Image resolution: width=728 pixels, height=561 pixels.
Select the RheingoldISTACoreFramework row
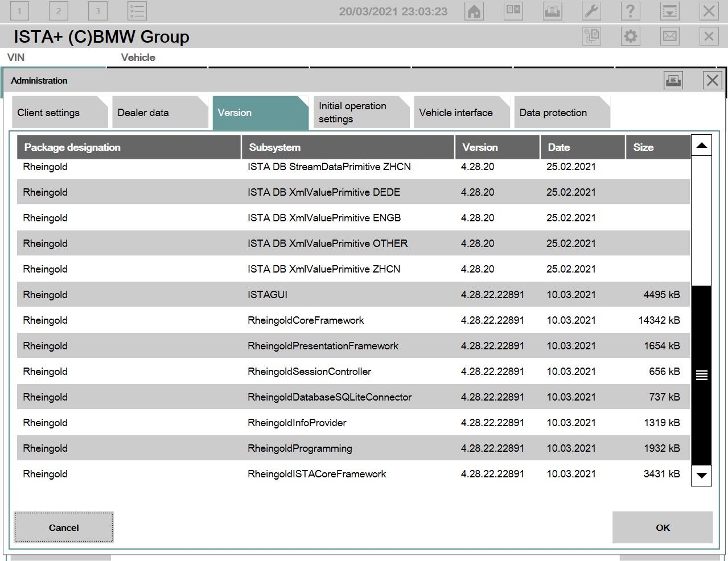353,474
